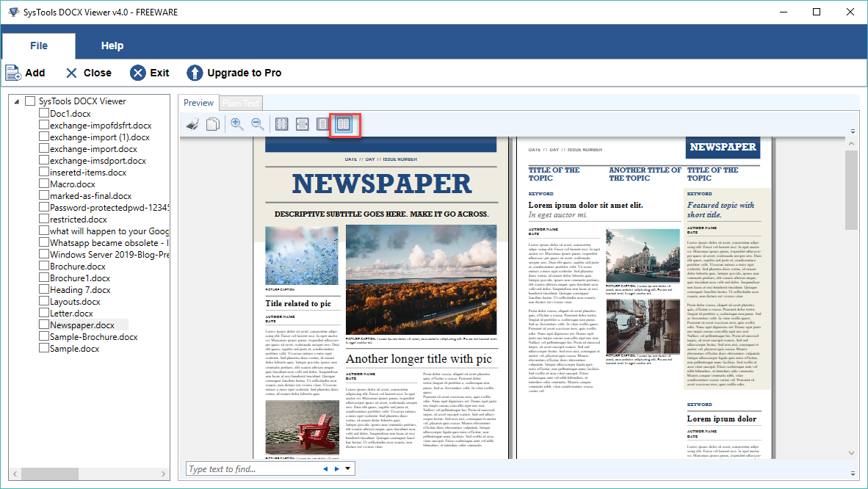868x489 pixels.
Task: Click the second newspaper page preview
Action: 644,298
